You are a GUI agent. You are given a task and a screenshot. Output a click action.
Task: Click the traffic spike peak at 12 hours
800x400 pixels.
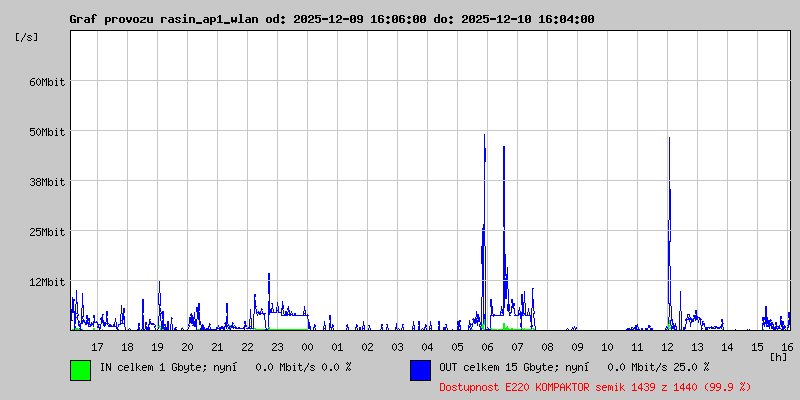click(669, 139)
